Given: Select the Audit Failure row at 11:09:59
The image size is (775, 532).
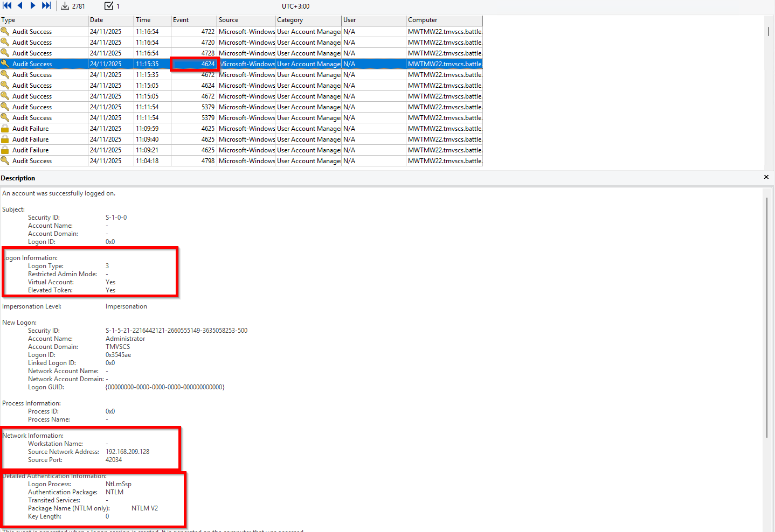Looking at the screenshot, I should pos(241,128).
